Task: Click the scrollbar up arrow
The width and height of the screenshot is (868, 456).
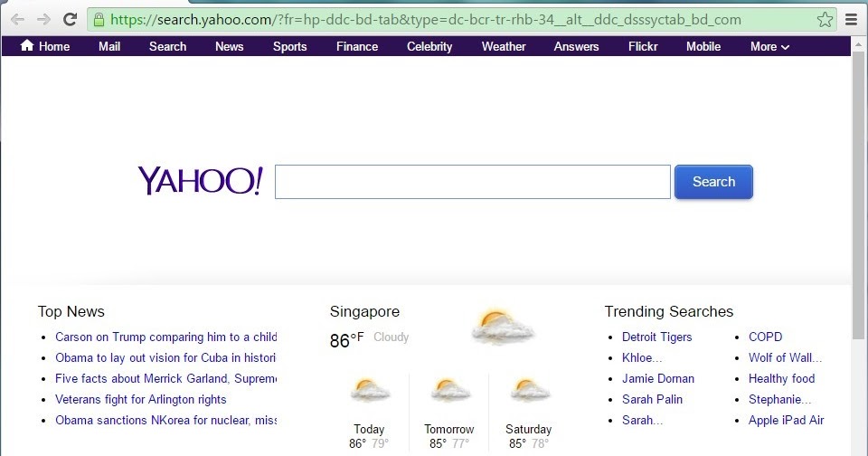Action: [859, 43]
